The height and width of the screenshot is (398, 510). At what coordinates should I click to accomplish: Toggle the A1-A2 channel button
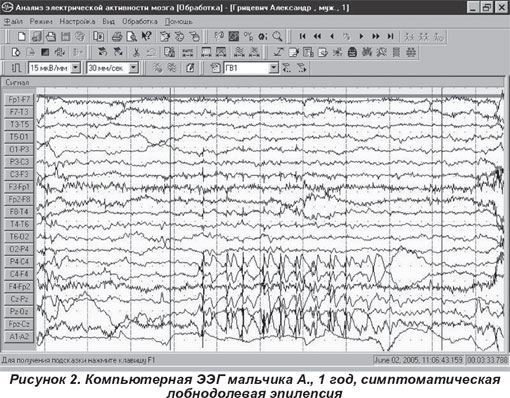tap(19, 337)
